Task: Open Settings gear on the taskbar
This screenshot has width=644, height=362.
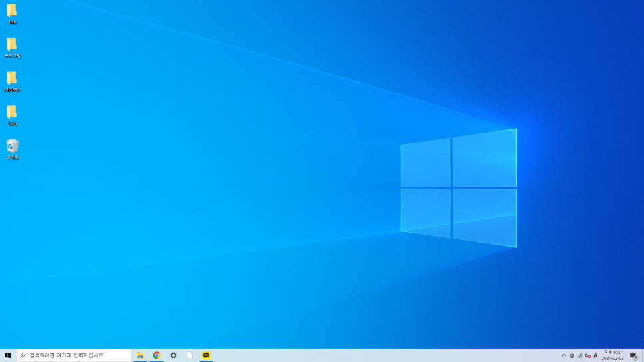Action: click(173, 355)
